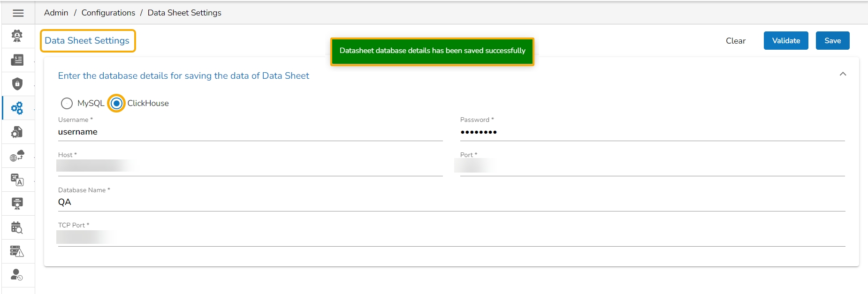
Task: Open the user clock sidebar icon
Action: 17,275
